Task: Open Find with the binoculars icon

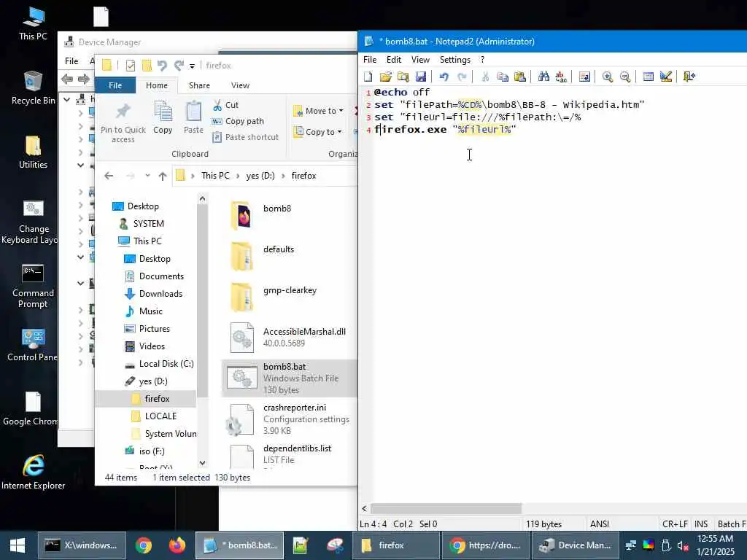Action: [543, 77]
